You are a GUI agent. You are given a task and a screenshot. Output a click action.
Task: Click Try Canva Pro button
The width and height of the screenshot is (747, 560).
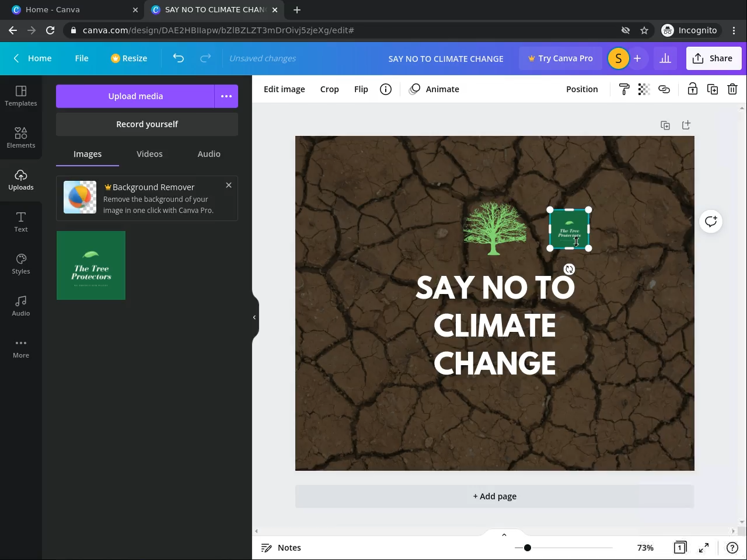(560, 58)
